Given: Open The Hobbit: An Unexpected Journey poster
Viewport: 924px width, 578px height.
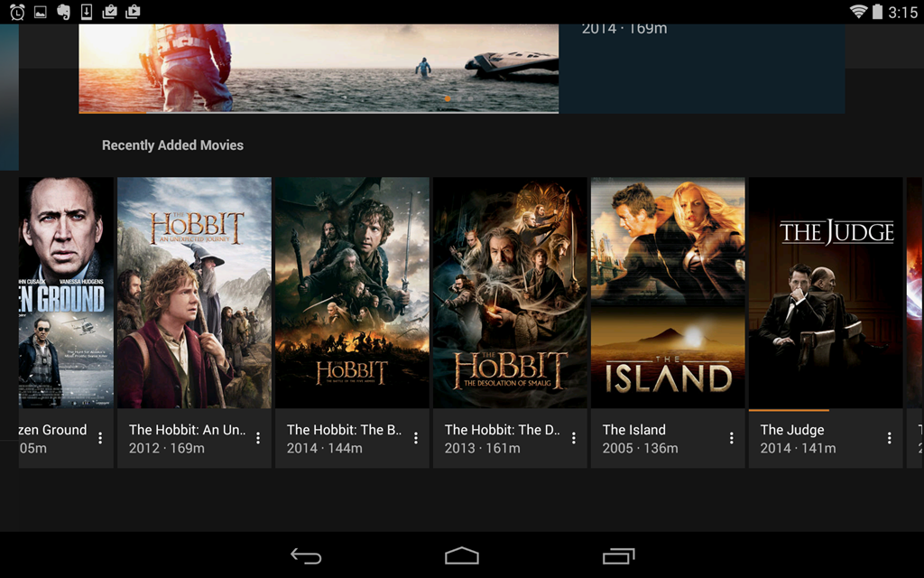Looking at the screenshot, I should point(194,292).
